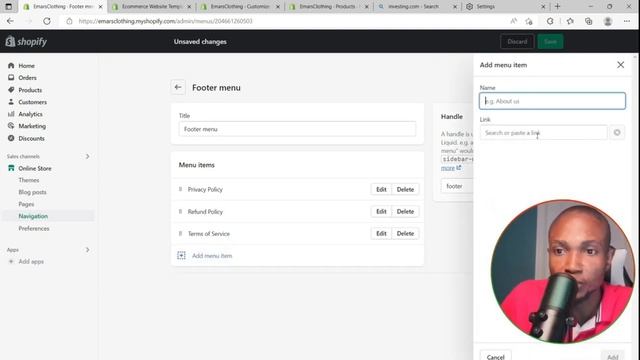
Task: Click the Home house icon
Action: (x=11, y=65)
